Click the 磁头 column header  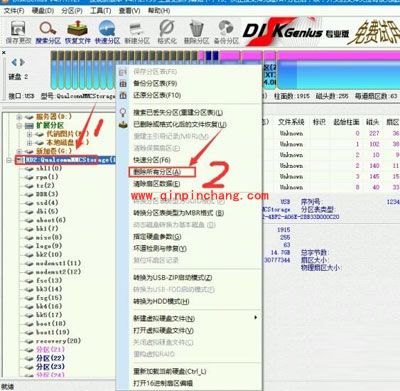pos(372,122)
